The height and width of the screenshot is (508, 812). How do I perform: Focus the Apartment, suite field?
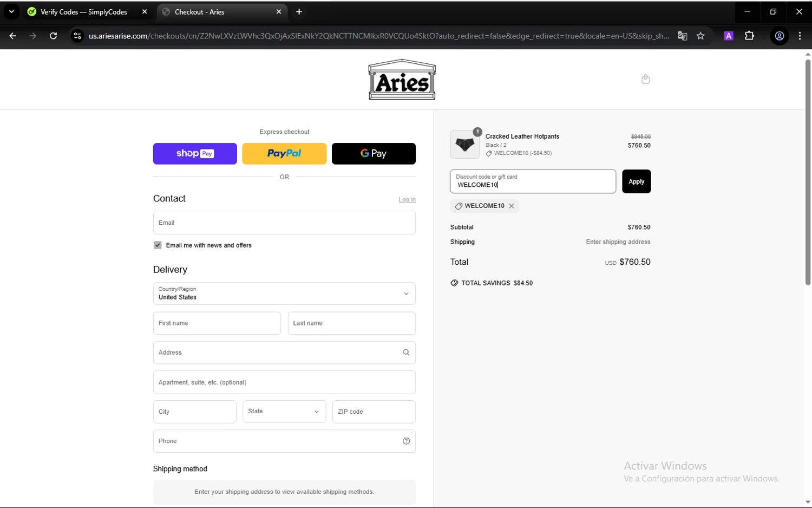click(284, 382)
